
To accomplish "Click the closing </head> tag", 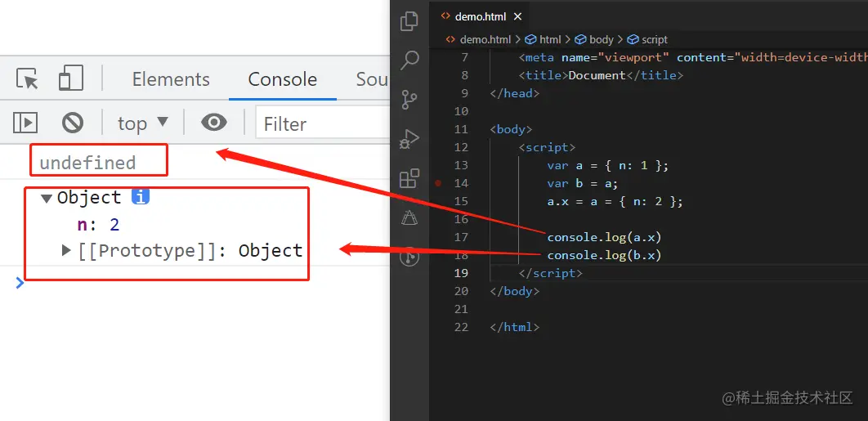I will pyautogui.click(x=514, y=93).
